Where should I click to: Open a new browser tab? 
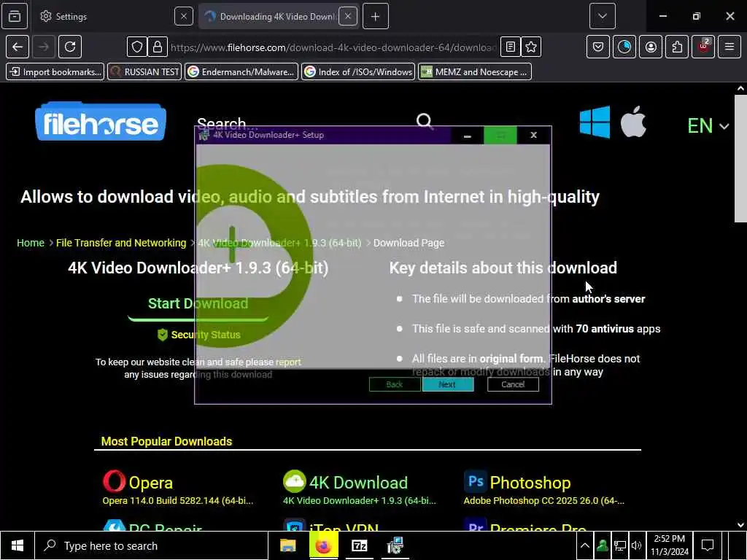pos(376,16)
